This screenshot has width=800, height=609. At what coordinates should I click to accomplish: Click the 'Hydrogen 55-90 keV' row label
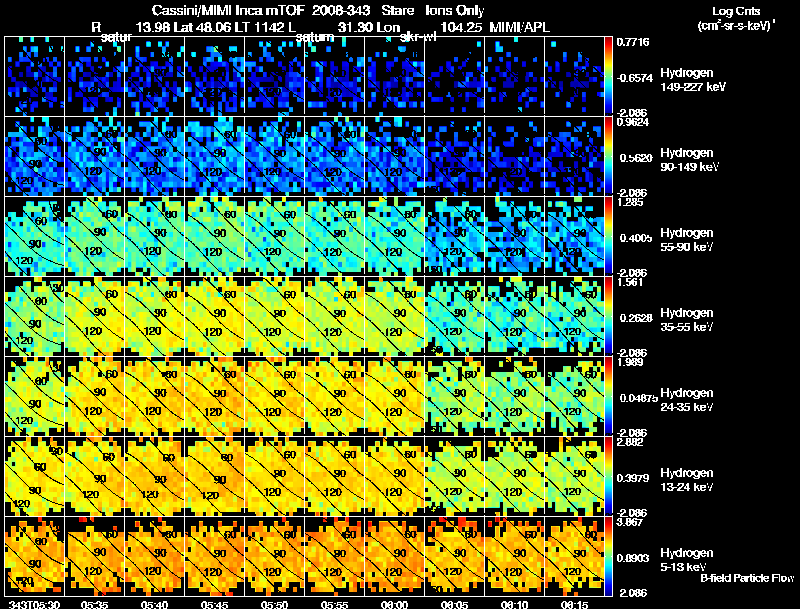(x=687, y=240)
